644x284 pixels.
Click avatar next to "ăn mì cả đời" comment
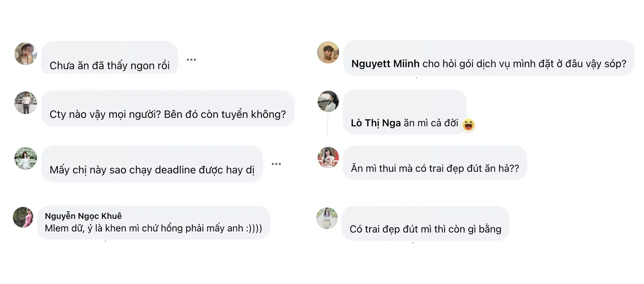point(328,101)
